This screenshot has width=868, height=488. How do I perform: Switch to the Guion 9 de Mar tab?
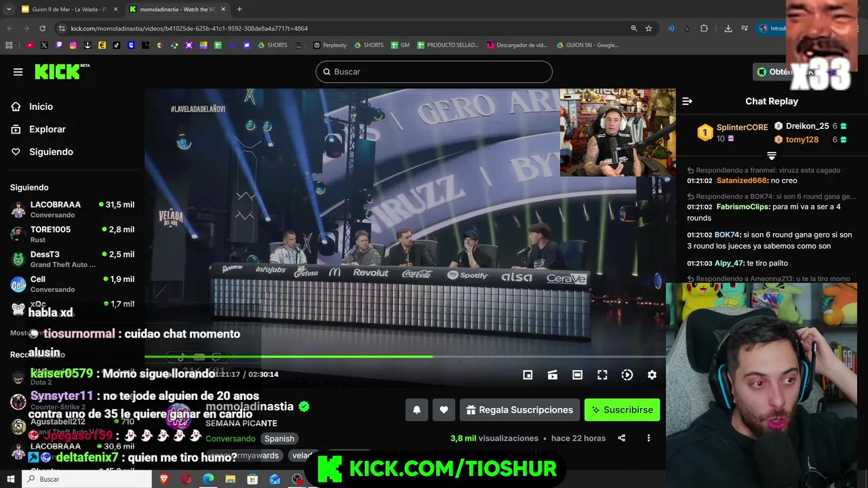pyautogui.click(x=69, y=9)
